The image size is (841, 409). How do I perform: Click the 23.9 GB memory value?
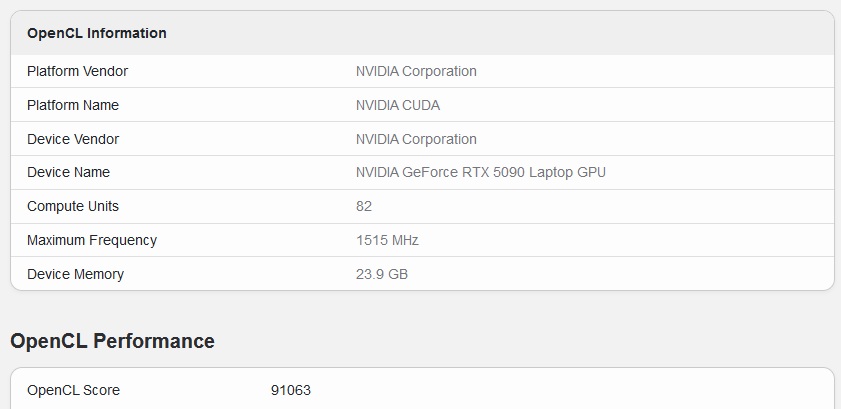[382, 274]
